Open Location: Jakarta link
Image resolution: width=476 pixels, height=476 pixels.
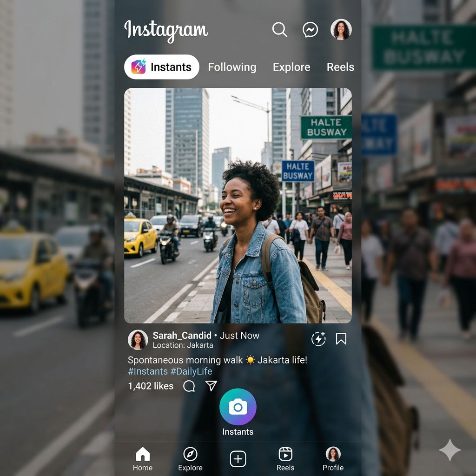[x=183, y=345]
